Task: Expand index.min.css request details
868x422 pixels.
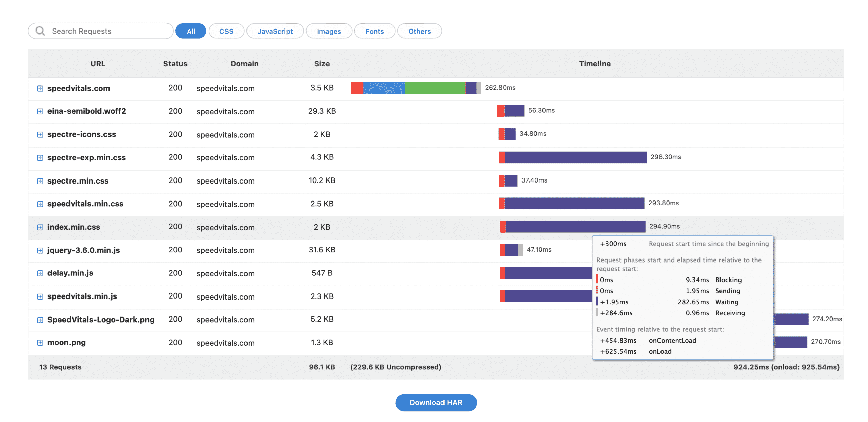Action: point(40,227)
